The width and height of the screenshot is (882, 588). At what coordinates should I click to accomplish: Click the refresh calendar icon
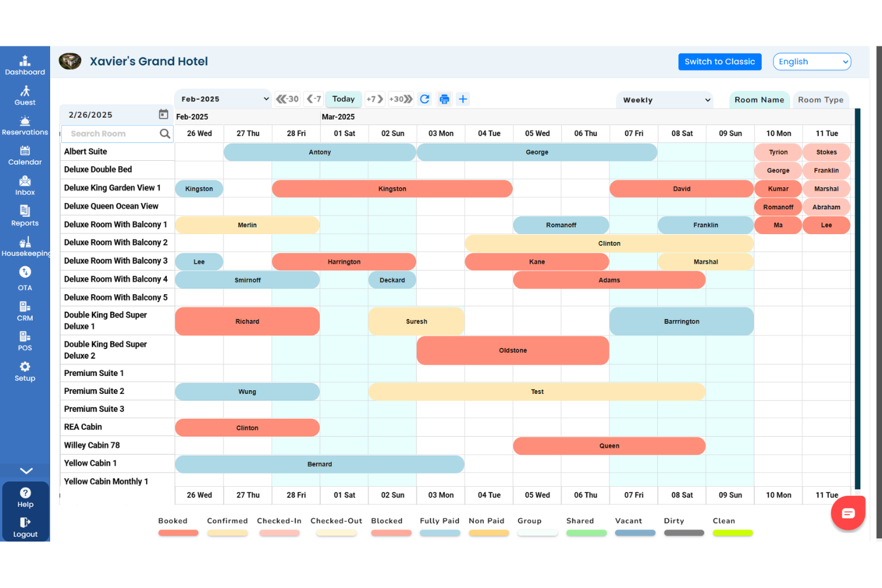pyautogui.click(x=425, y=99)
